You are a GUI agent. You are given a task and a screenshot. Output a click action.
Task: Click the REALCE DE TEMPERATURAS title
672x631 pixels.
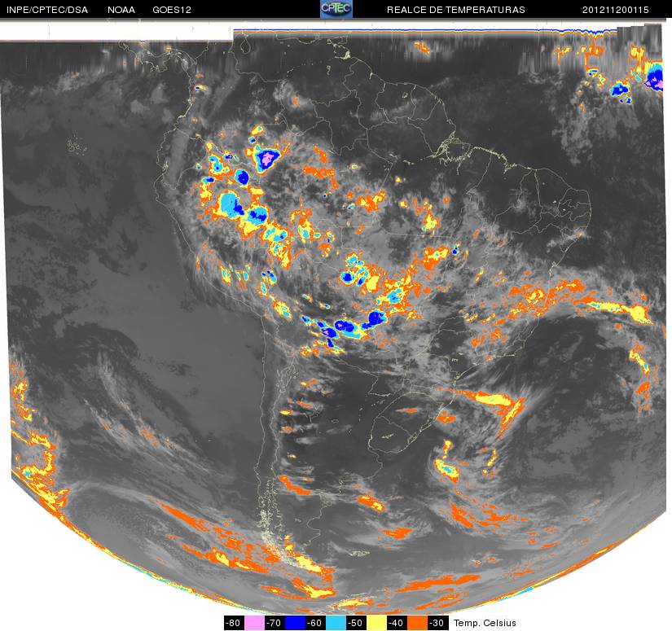(456, 10)
